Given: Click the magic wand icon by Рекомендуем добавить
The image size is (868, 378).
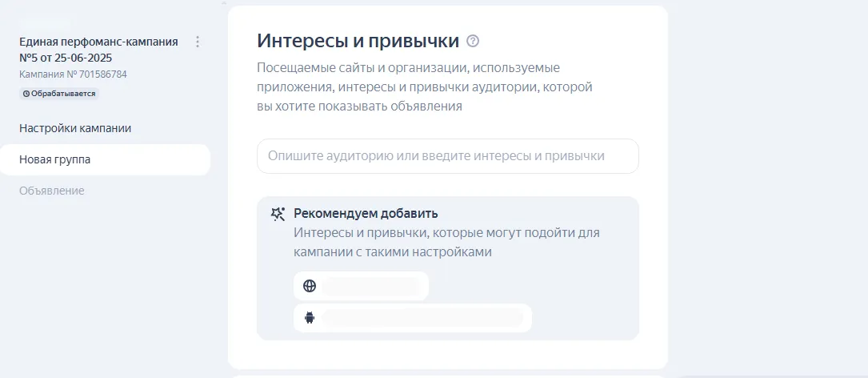Looking at the screenshot, I should click(278, 214).
